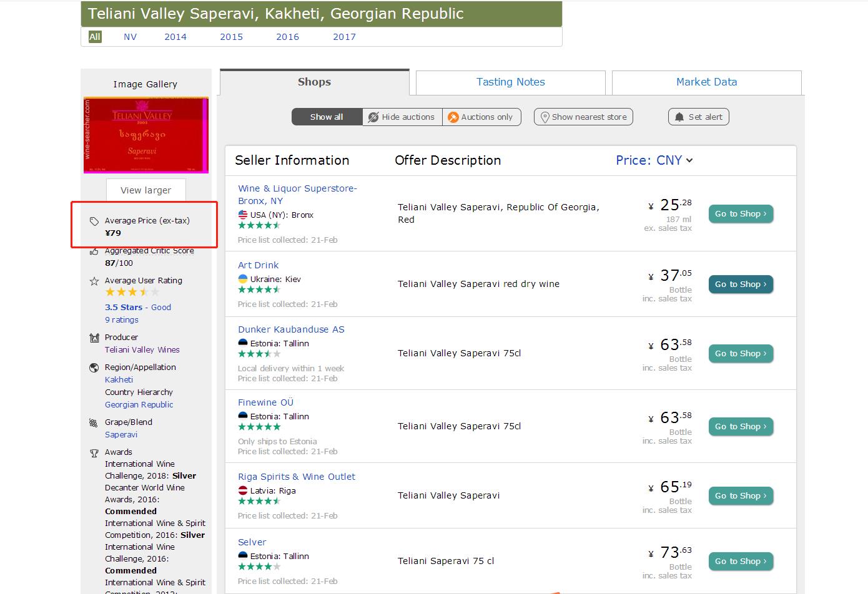Click the globe icon beside Region/Appellation
The image size is (868, 594).
click(x=94, y=368)
